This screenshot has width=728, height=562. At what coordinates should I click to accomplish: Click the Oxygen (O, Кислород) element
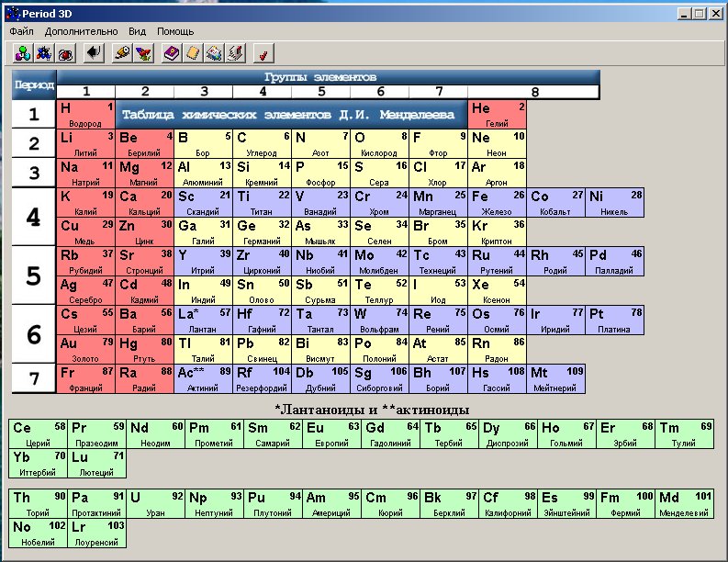click(x=380, y=144)
